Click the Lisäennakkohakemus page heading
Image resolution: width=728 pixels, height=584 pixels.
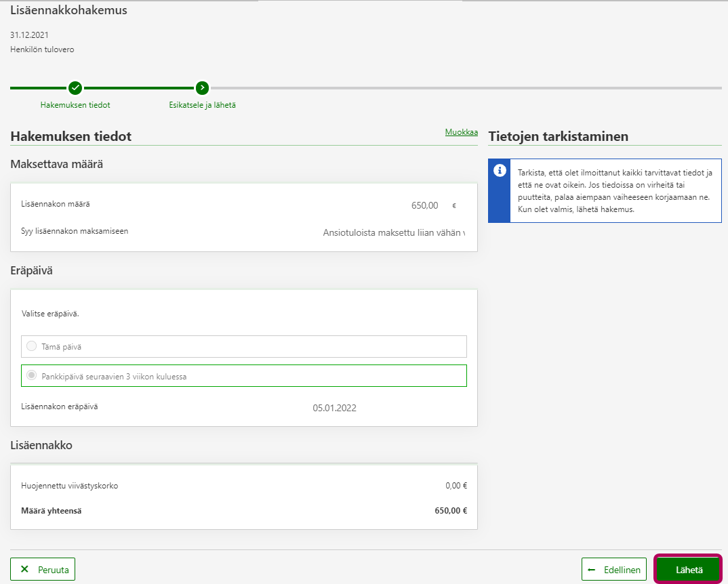[68, 10]
